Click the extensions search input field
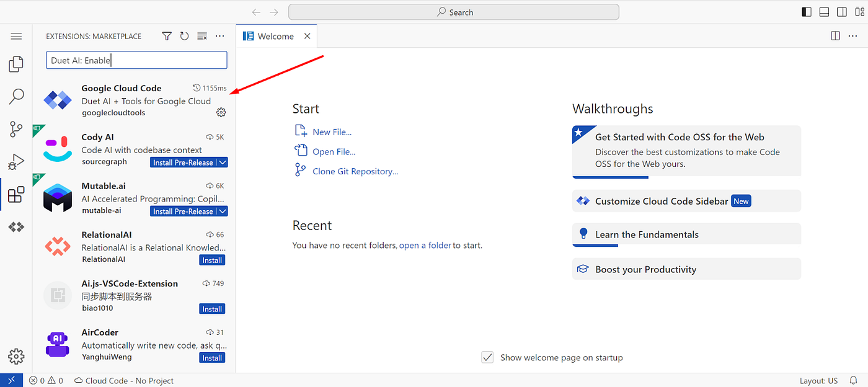 (x=136, y=60)
